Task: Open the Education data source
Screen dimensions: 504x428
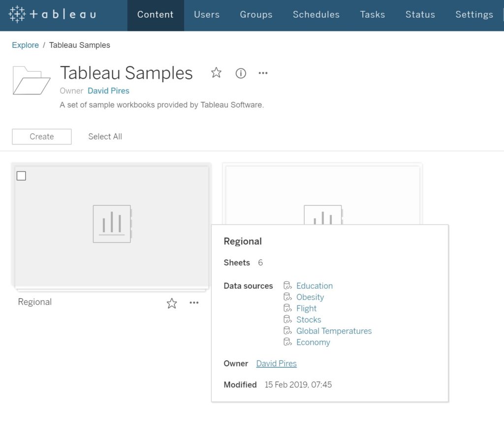Action: pyautogui.click(x=315, y=286)
